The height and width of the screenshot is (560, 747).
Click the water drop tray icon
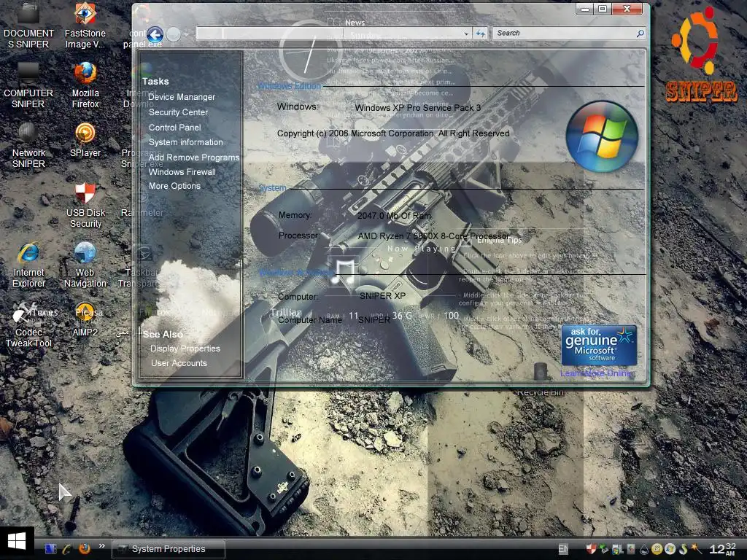(644, 549)
